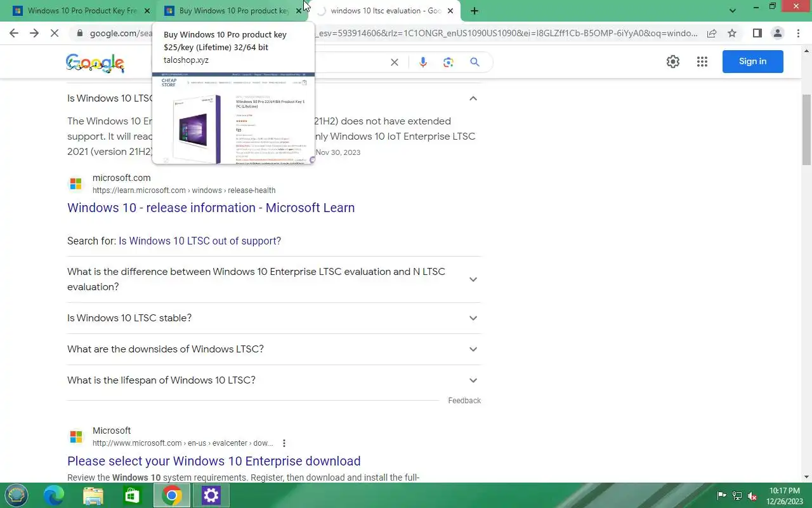Close the Buy Windows 10 Pro tab
This screenshot has width=812, height=508.
(x=299, y=11)
